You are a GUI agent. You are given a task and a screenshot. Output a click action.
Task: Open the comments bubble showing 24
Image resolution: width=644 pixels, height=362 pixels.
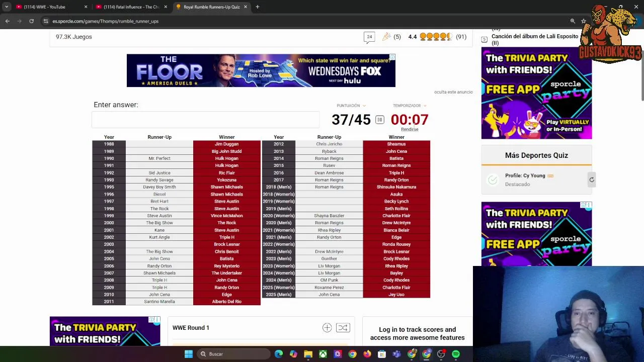tap(369, 37)
